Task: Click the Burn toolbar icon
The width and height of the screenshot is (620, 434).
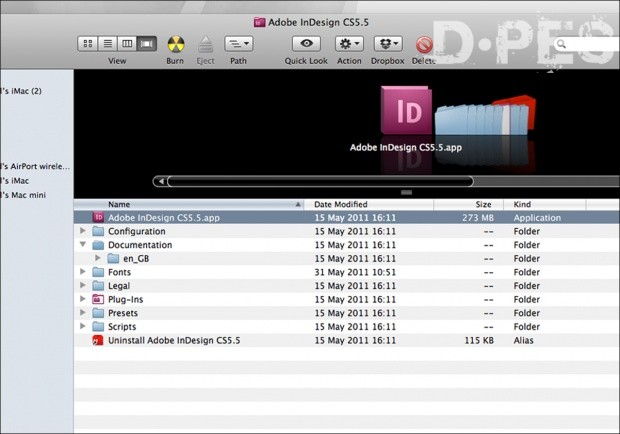Action: coord(176,44)
